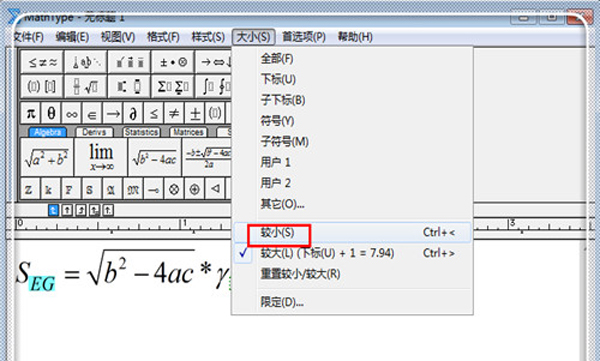Choose 下标(U) size option
Screen dimensions: 600x361
coord(352,79)
